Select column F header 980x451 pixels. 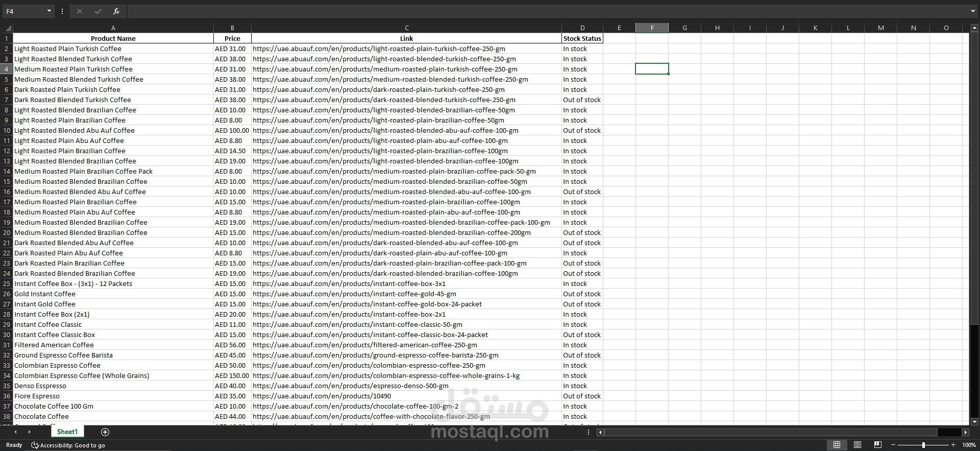pos(652,28)
